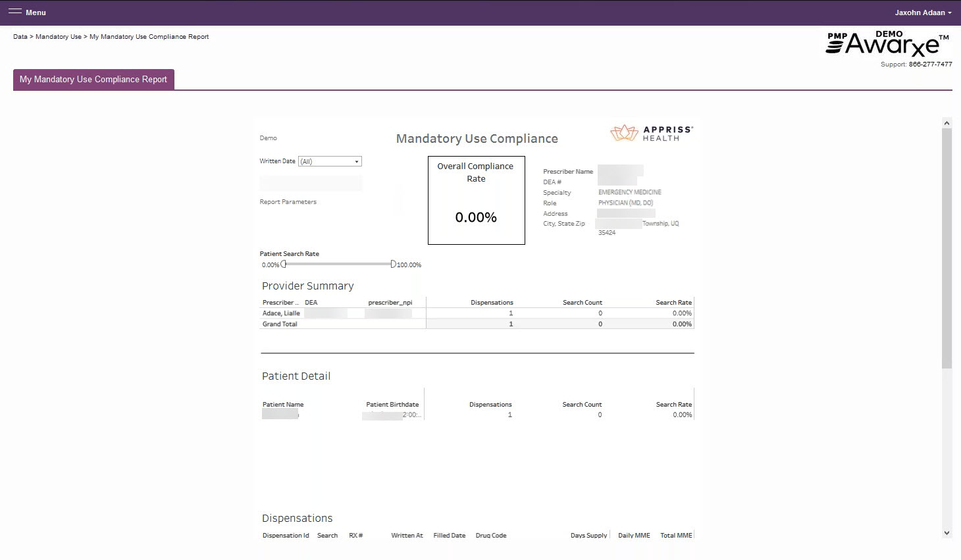Click Provider Summary Search Rate column header

[673, 303]
